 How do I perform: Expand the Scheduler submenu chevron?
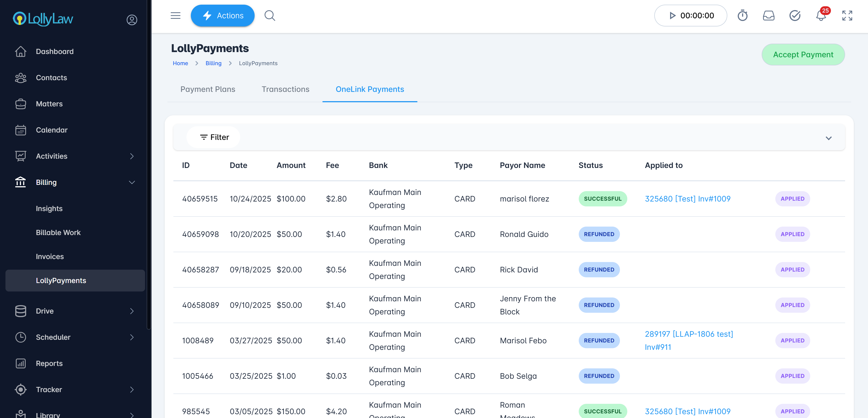(132, 337)
